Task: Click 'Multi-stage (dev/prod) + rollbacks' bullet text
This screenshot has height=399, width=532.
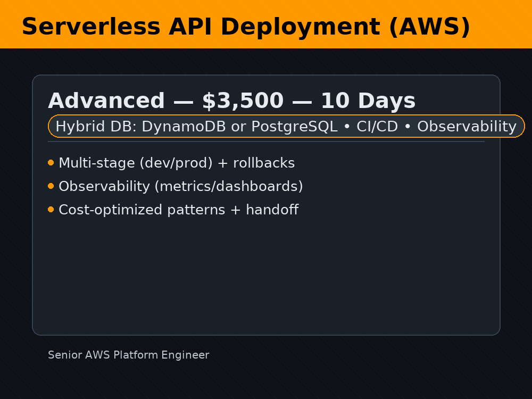Action: (177, 163)
